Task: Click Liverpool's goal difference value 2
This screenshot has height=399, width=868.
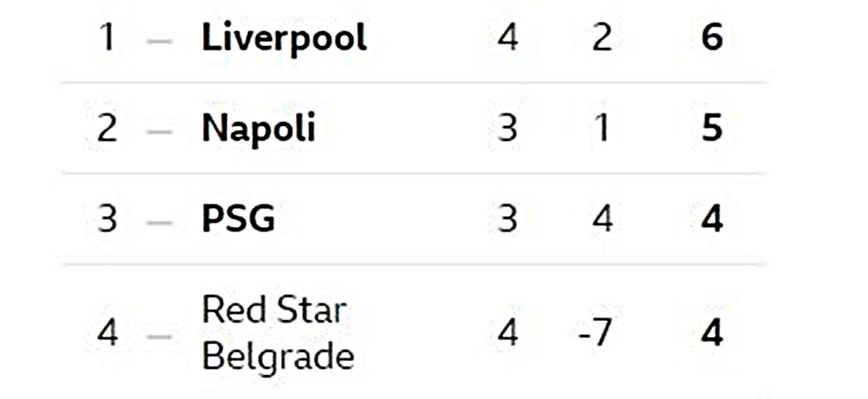Action: (602, 38)
